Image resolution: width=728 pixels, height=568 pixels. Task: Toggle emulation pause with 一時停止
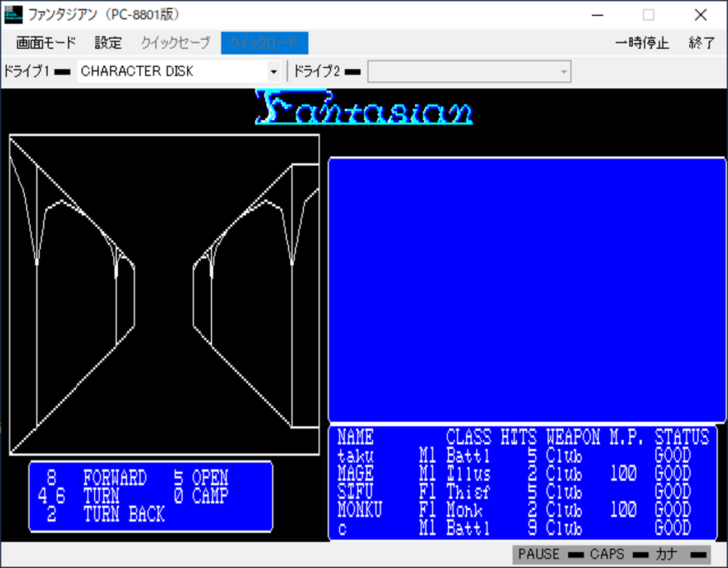tap(642, 43)
